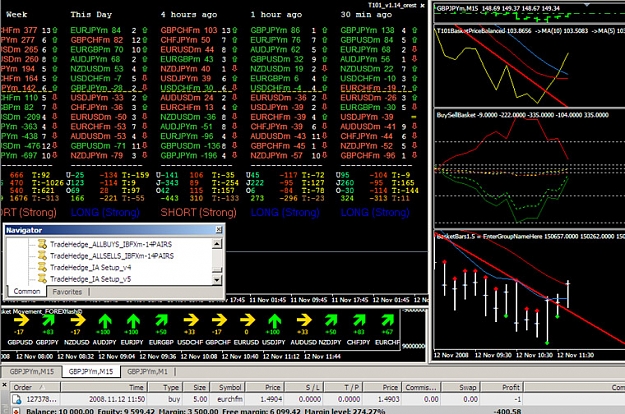The height and width of the screenshot is (414, 625).
Task: Click the SHORT (Strong) signal label
Action: [198, 212]
